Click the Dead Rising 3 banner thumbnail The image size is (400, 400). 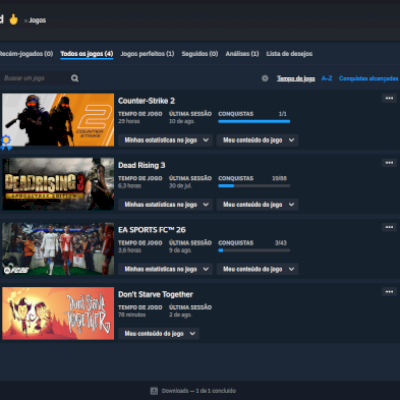pyautogui.click(x=58, y=184)
